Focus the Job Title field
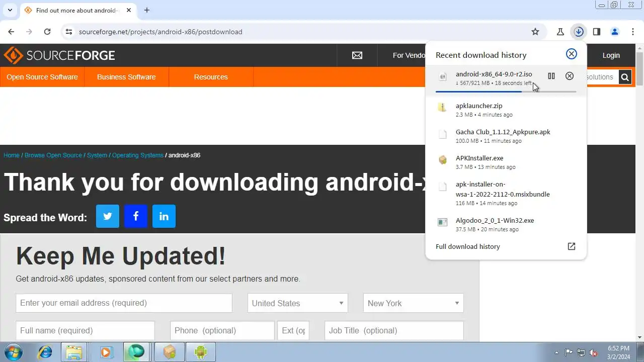 pyautogui.click(x=394, y=331)
